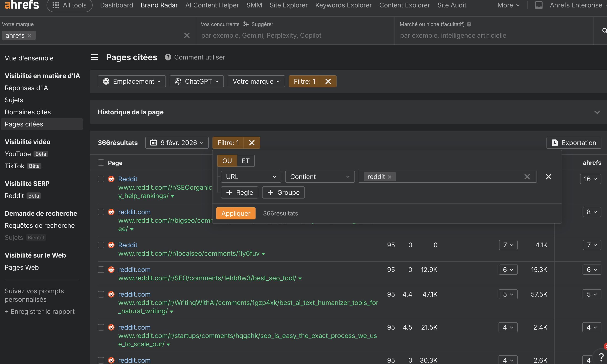
Task: Click the Exportation download icon
Action: pyautogui.click(x=555, y=142)
